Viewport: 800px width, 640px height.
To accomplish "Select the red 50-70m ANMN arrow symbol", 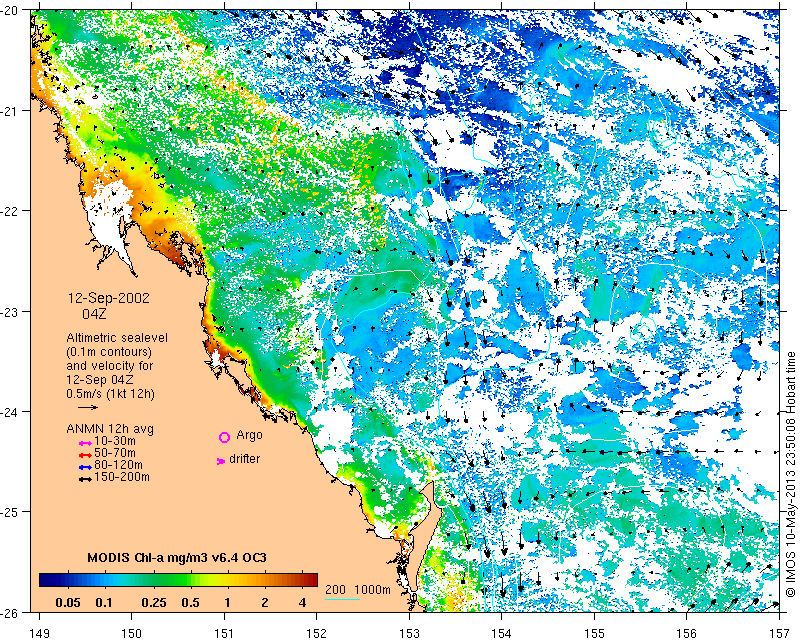I will point(85,455).
